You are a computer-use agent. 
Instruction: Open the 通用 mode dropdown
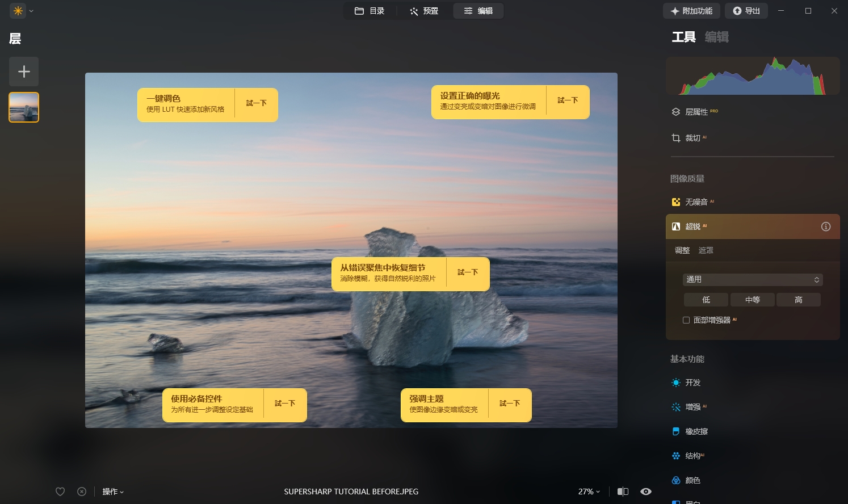click(753, 279)
